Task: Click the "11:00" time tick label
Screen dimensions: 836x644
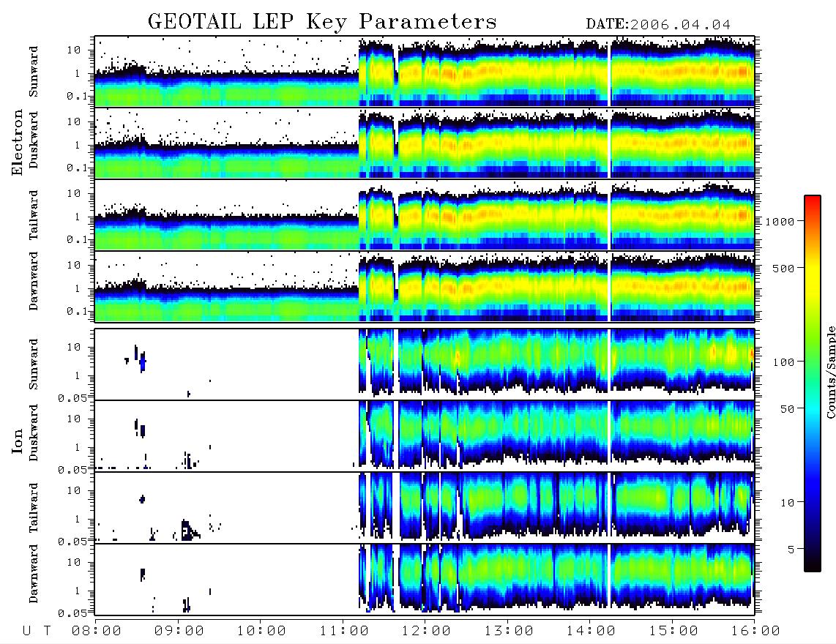Action: click(x=344, y=632)
